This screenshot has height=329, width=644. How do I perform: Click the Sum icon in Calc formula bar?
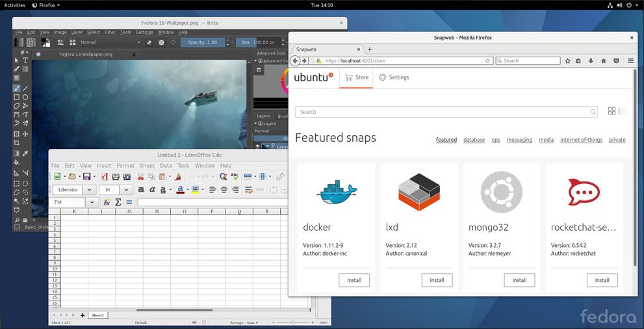click(x=118, y=202)
